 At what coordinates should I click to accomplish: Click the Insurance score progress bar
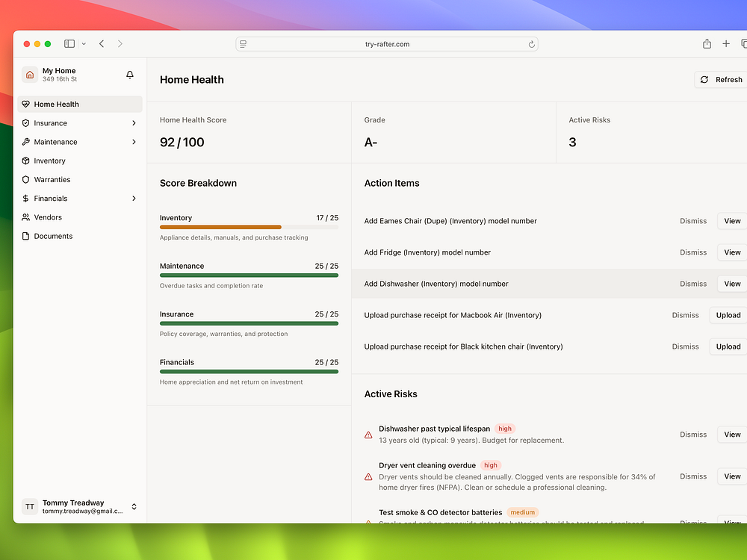(x=249, y=323)
